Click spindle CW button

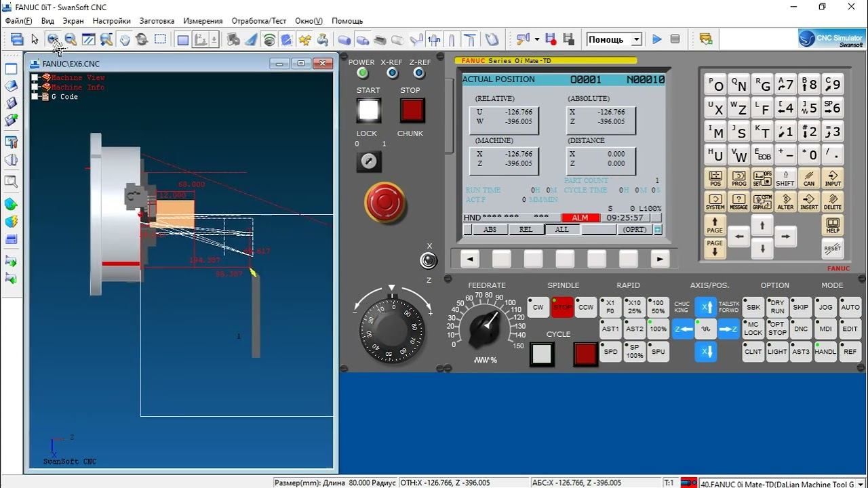click(x=538, y=307)
